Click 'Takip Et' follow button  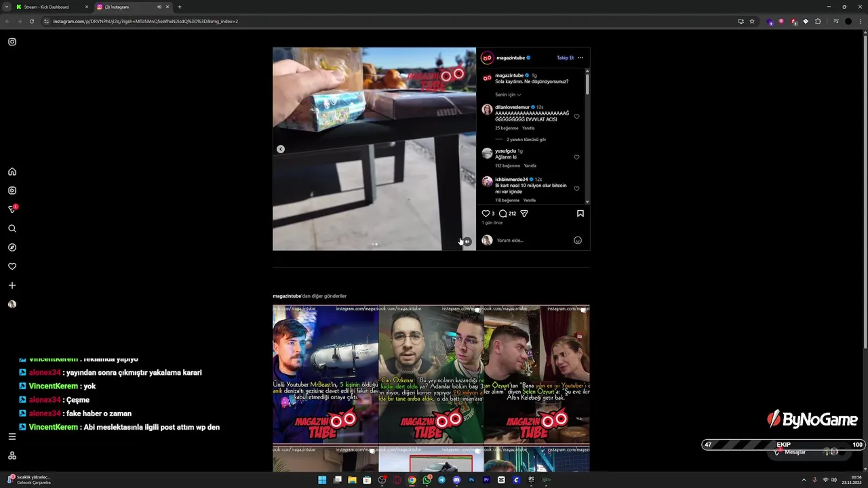(x=565, y=58)
